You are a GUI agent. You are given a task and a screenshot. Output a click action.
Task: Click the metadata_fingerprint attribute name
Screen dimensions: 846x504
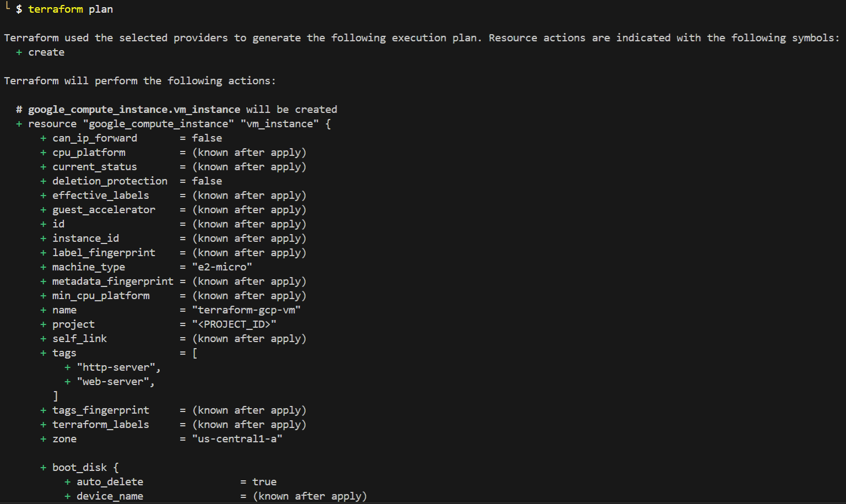(x=112, y=281)
